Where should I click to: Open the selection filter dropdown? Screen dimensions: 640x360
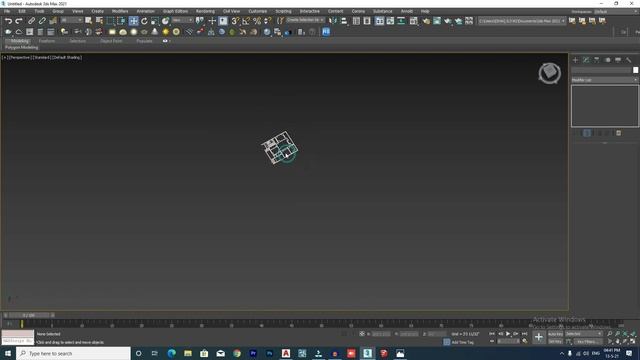(x=71, y=20)
